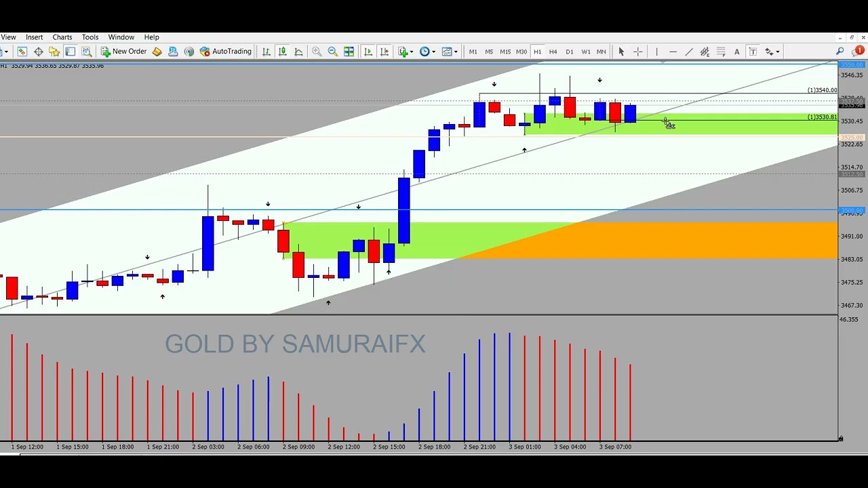Open the View menu

(x=8, y=37)
